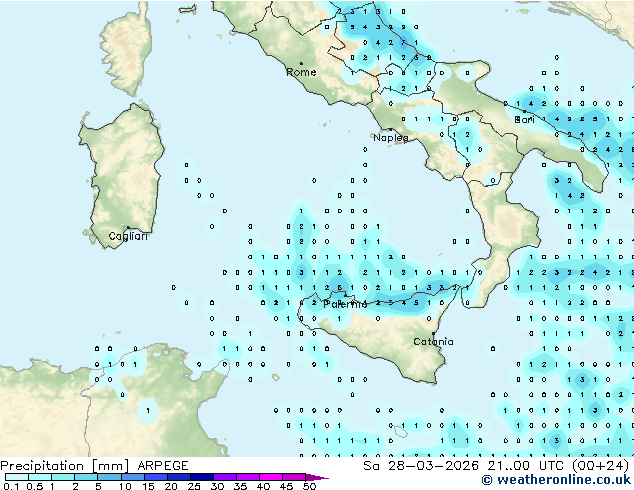The image size is (634, 490).
Task: Click the city marker dot above Cagliari
Action: 128,227
